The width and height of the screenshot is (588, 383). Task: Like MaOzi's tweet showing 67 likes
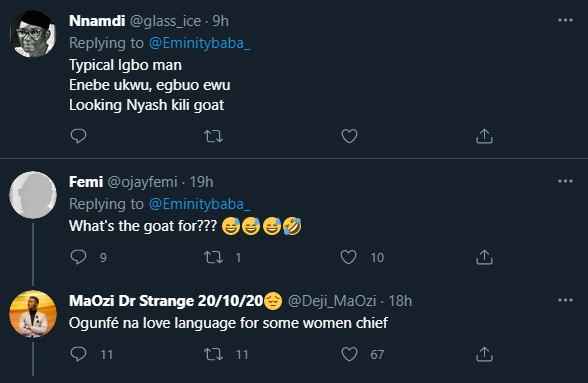pos(349,354)
